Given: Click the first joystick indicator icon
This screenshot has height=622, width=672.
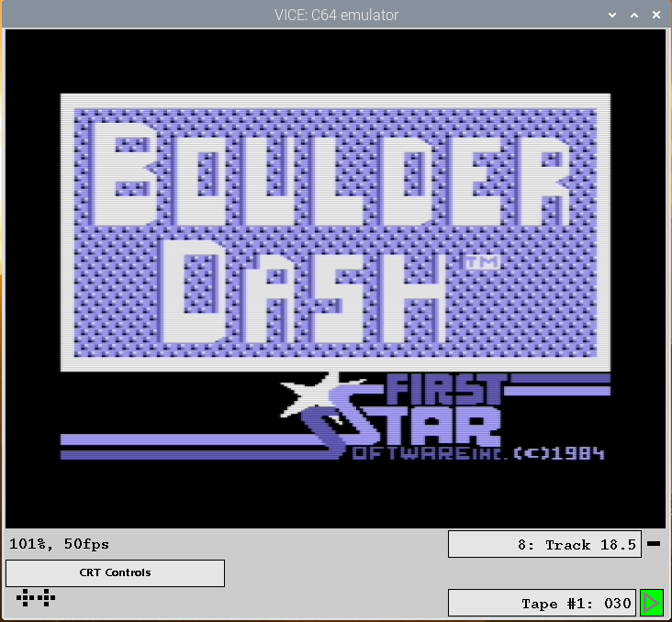Looking at the screenshot, I should click(x=26, y=597).
